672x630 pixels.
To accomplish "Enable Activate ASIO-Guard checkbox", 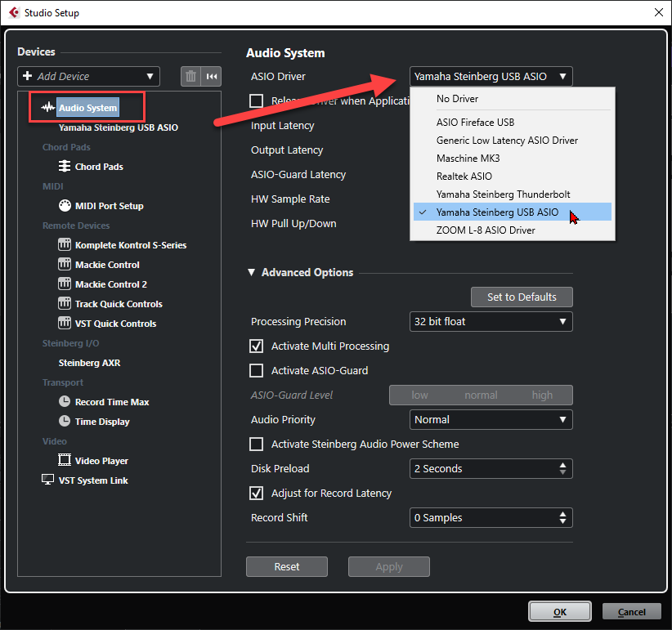I will point(256,370).
